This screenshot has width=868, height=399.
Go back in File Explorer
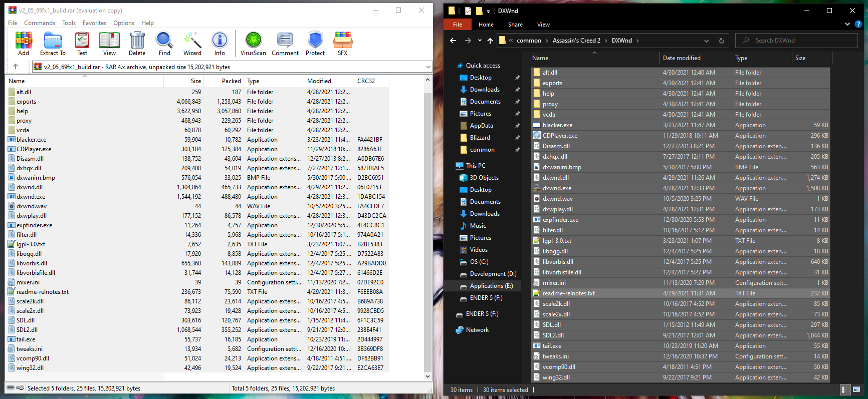[x=453, y=41]
